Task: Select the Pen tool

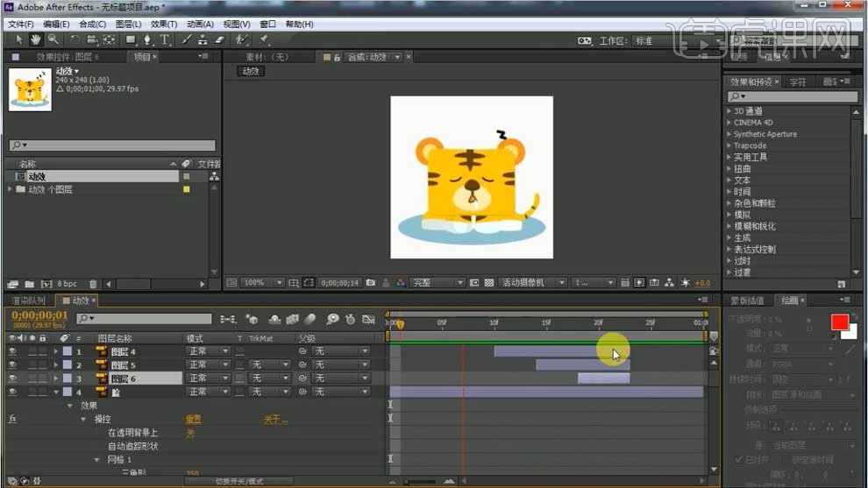Action: point(147,39)
